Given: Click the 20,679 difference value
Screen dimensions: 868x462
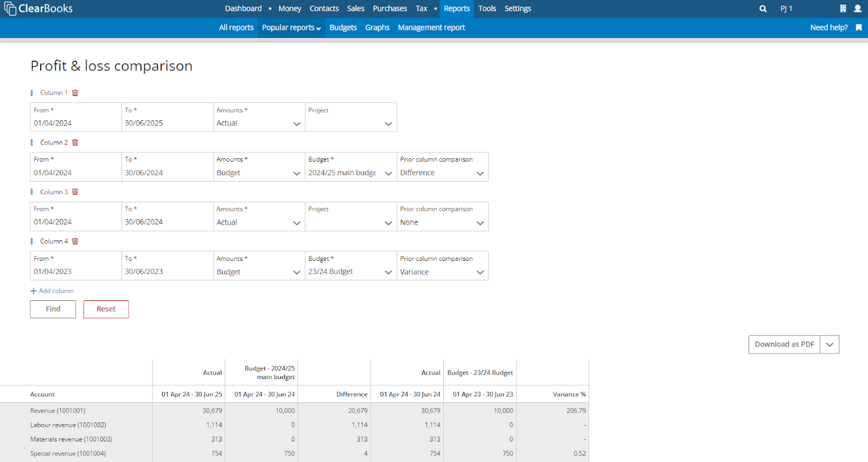Looking at the screenshot, I should (x=358, y=410).
